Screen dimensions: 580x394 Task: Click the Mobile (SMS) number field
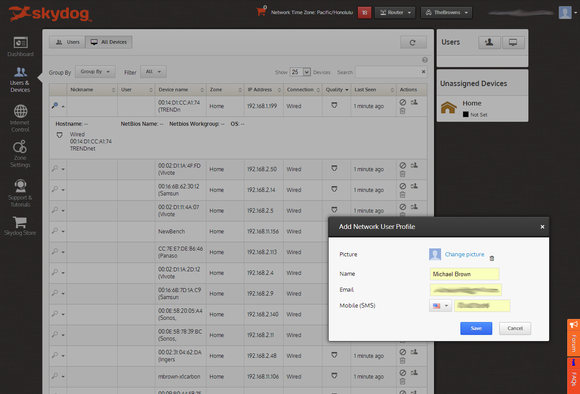pos(482,306)
